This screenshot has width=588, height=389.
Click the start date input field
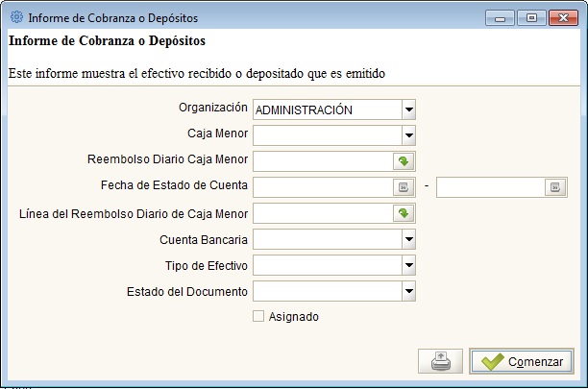click(x=323, y=187)
